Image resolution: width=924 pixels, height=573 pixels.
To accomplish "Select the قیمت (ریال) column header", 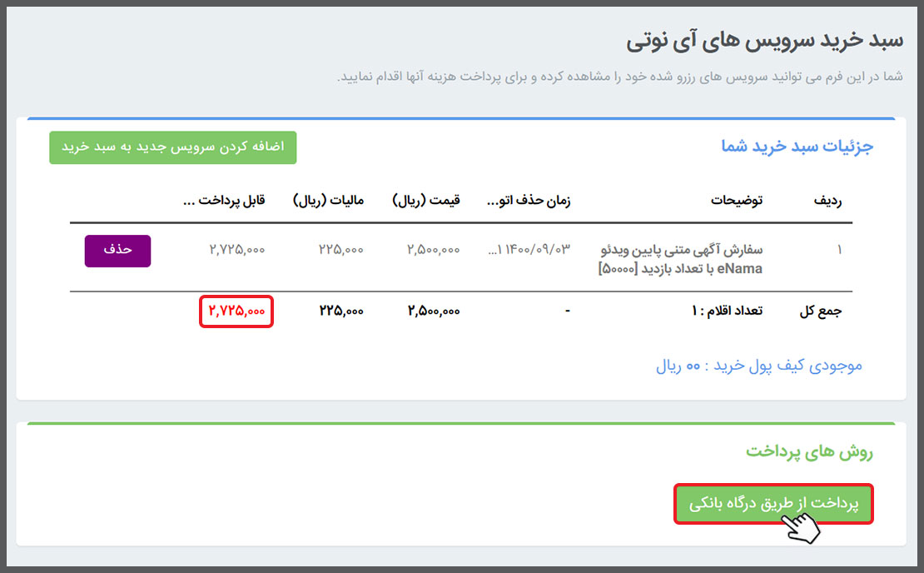I will 425,201.
